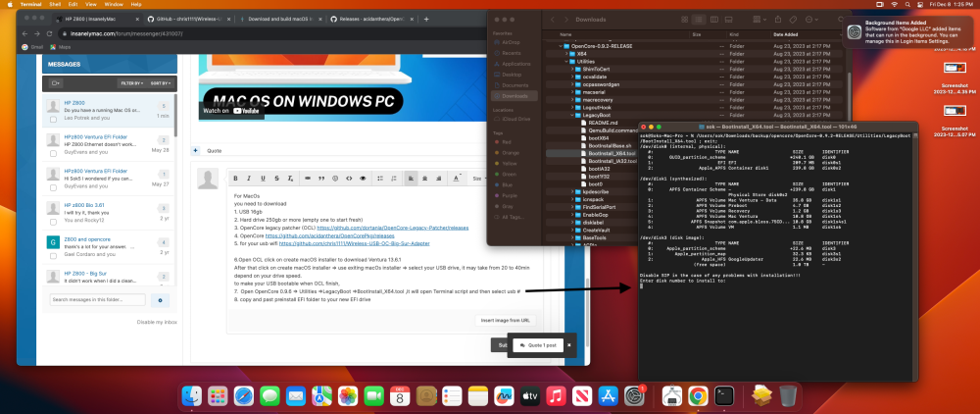Open the HP Z800 message thread

[74, 103]
